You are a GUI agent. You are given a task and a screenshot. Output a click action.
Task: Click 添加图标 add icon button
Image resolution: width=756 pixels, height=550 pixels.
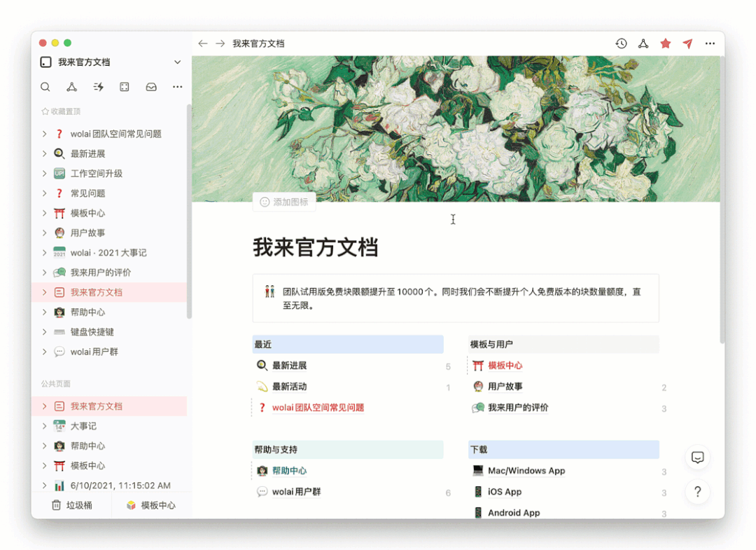[x=284, y=202]
